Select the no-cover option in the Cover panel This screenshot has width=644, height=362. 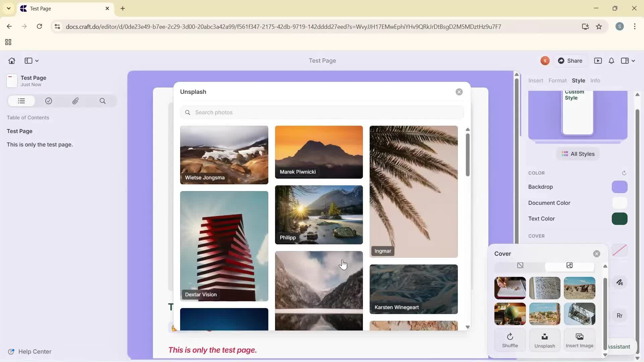520,265
